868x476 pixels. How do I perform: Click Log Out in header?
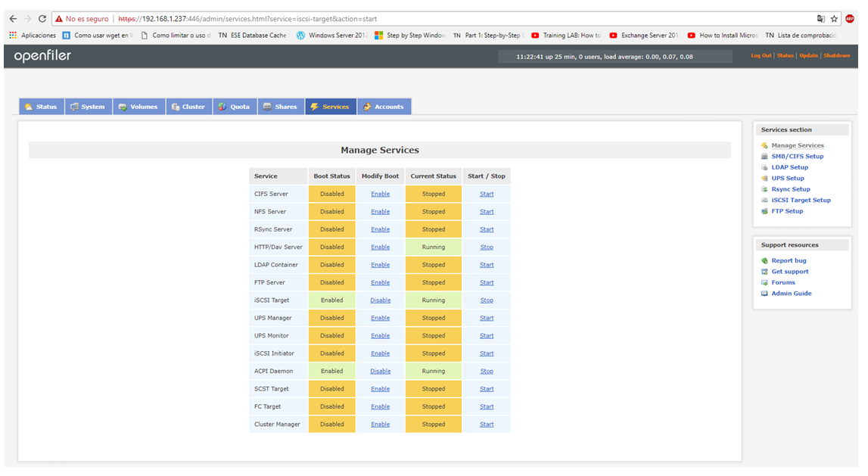pos(761,55)
